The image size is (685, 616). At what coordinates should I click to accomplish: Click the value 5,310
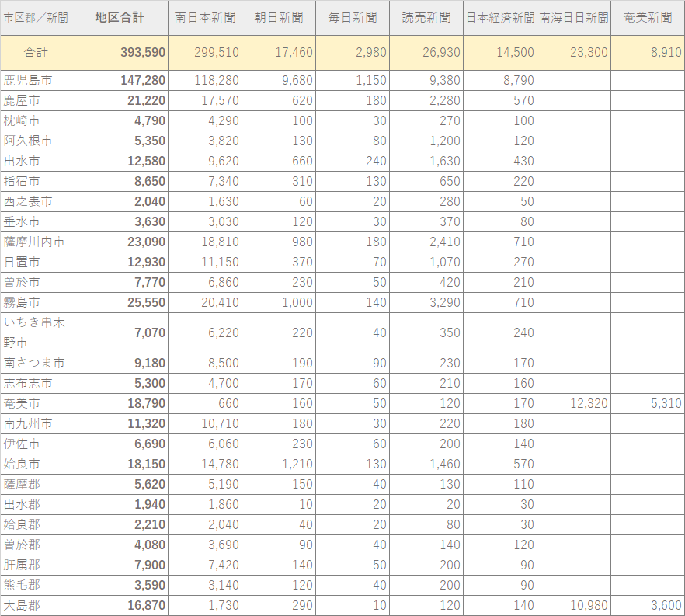666,403
